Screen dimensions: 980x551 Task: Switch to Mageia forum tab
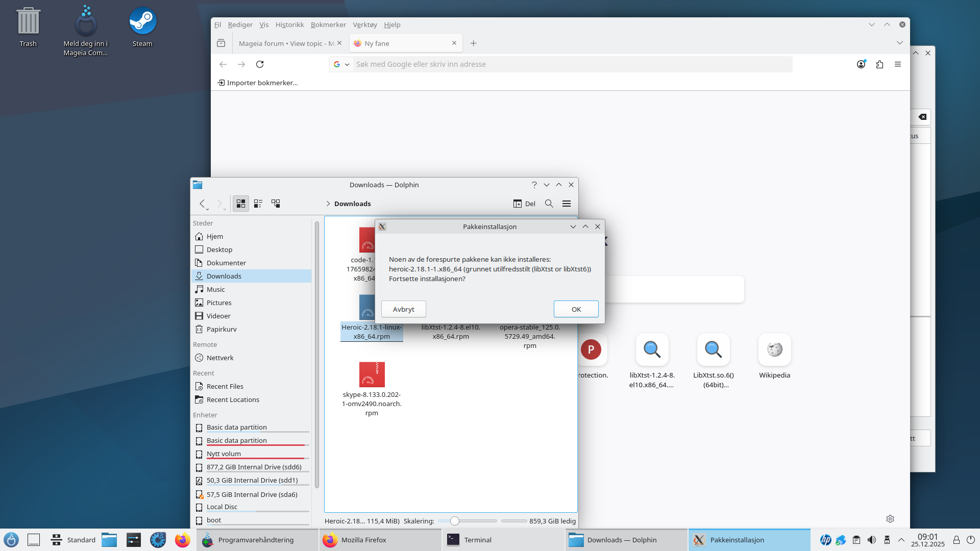[286, 43]
